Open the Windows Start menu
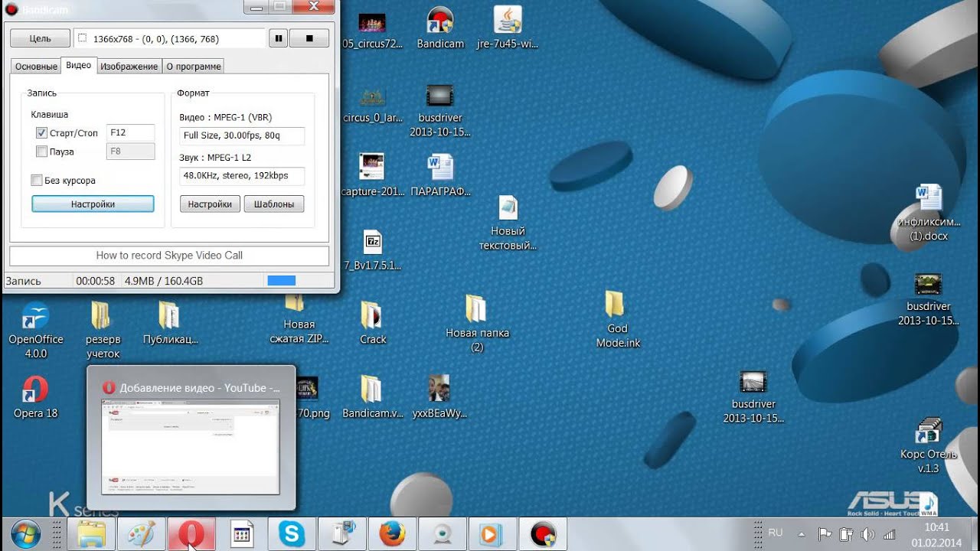This screenshot has height=551, width=980. [x=25, y=534]
